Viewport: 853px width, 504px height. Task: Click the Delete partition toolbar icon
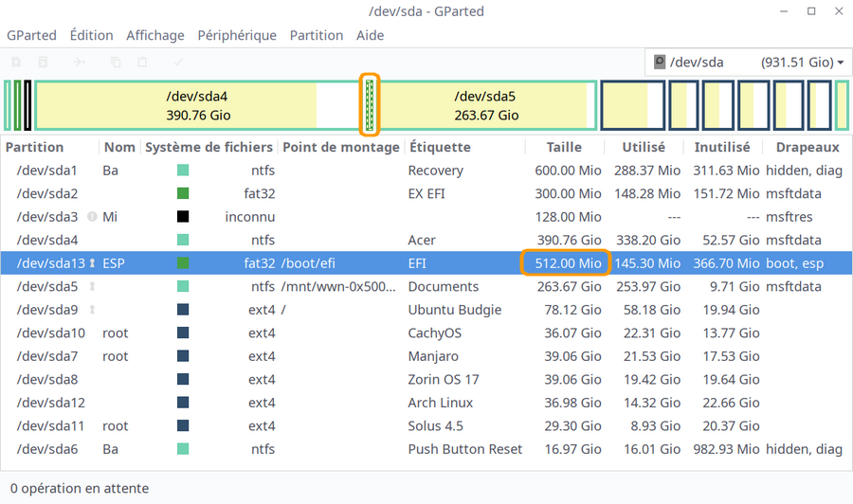click(44, 63)
